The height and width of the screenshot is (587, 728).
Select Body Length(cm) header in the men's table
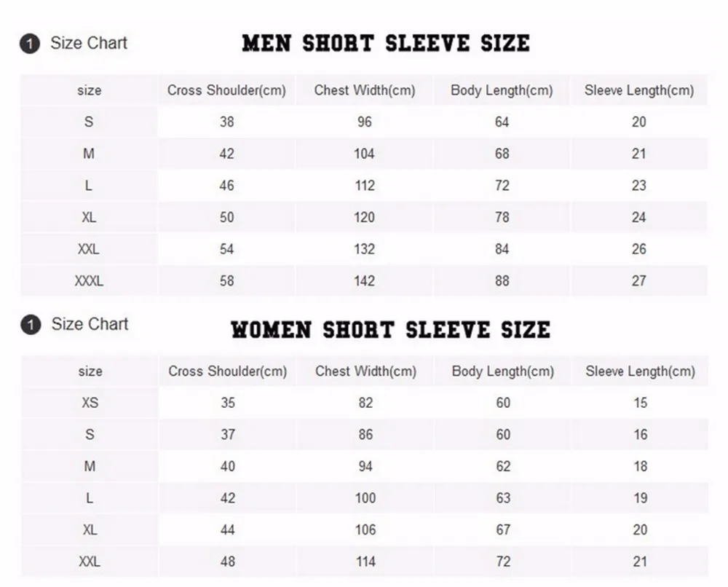coord(502,90)
